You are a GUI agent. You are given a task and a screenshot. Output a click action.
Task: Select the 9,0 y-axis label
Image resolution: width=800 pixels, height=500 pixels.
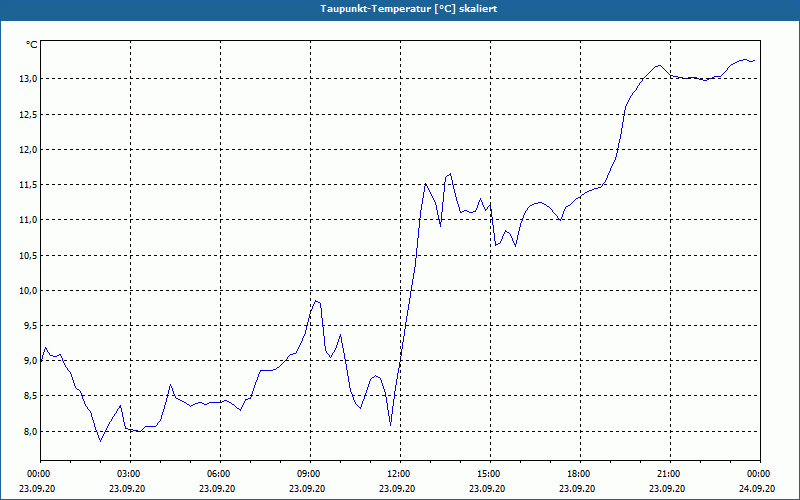(x=31, y=361)
